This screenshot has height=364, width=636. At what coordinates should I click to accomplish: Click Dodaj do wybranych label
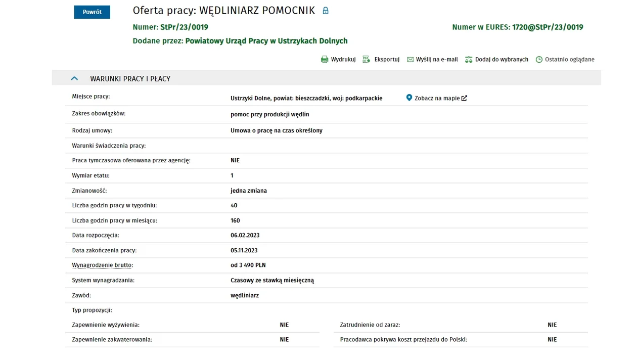(x=502, y=60)
